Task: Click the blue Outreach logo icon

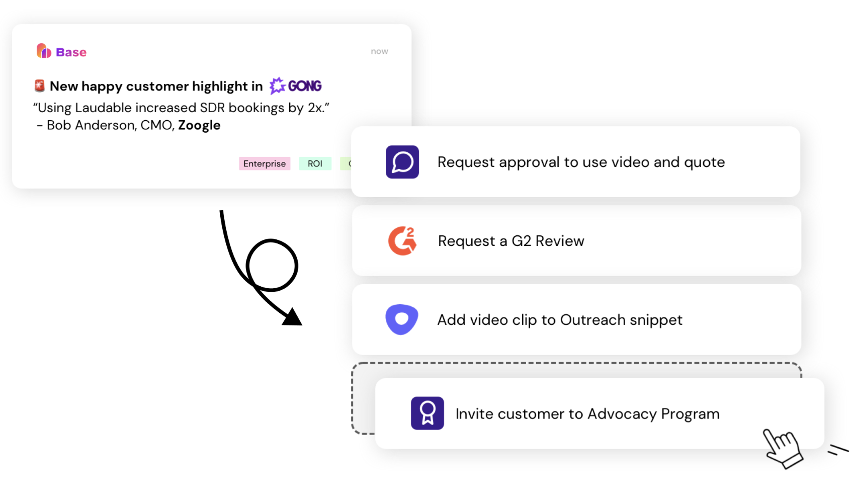Action: 401,319
